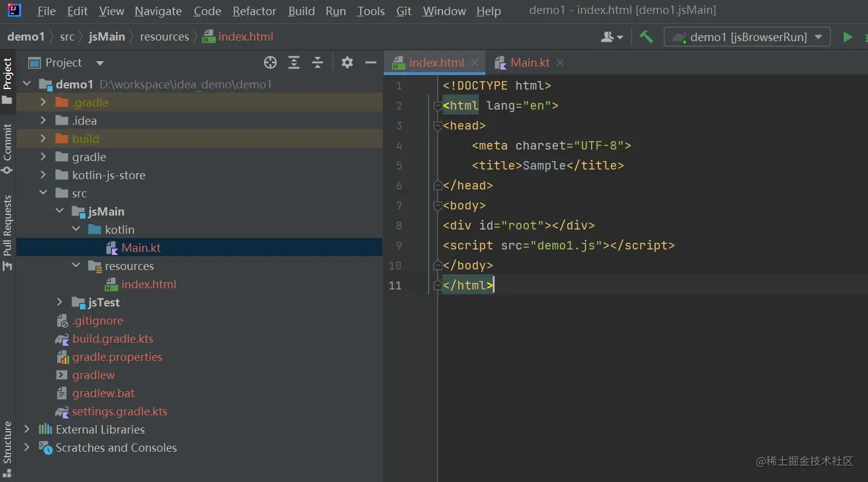Open Project panel gear options
Image resolution: width=868 pixels, height=482 pixels.
pyautogui.click(x=347, y=62)
